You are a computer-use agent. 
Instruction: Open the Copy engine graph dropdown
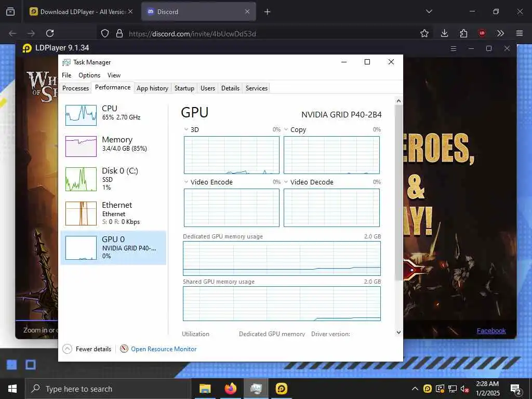point(286,129)
